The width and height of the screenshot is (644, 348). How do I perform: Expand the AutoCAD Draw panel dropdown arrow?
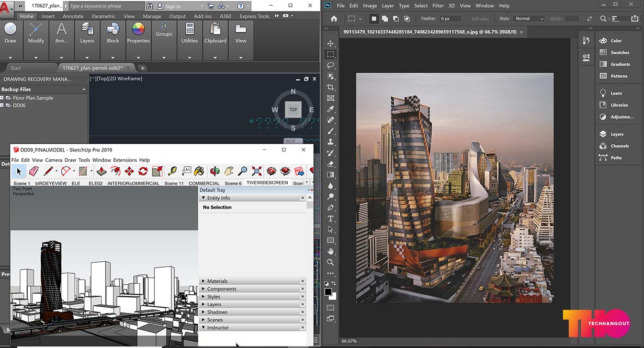pyautogui.click(x=10, y=57)
